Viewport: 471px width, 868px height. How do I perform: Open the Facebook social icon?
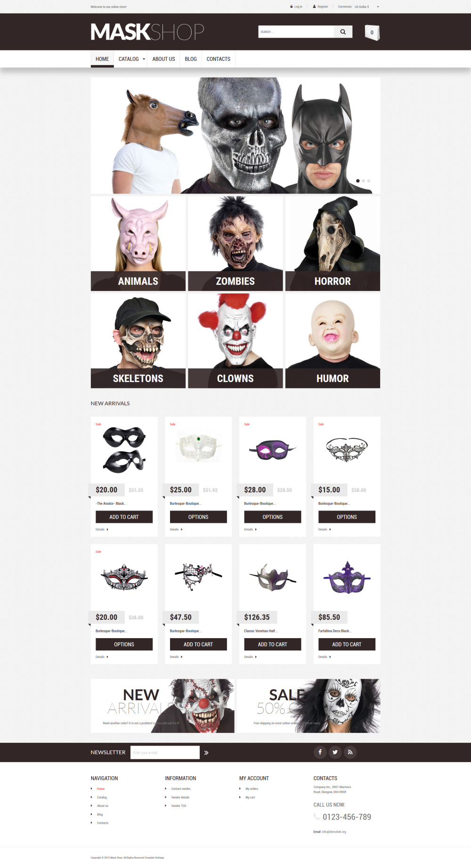click(320, 752)
